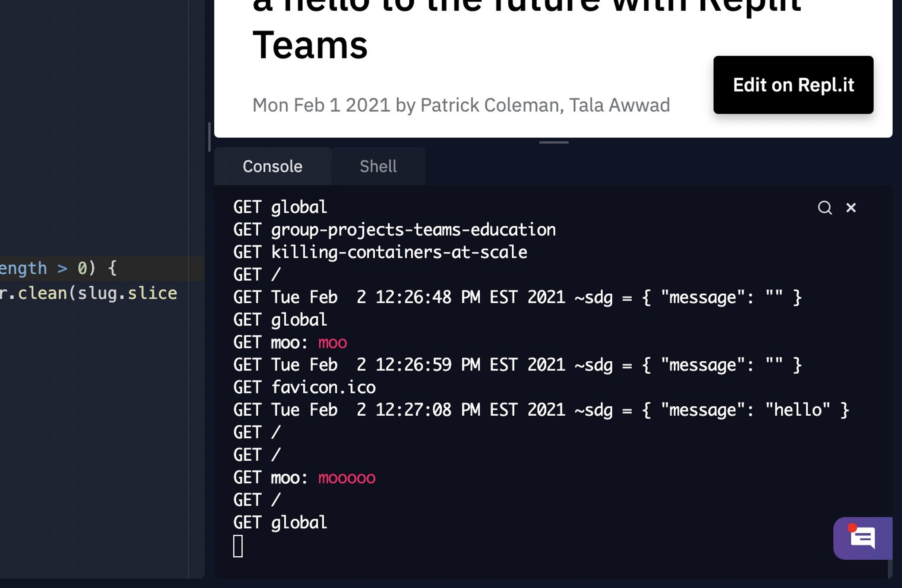Click the console input cursor block
Viewport: 902px width, 588px height.
238,546
